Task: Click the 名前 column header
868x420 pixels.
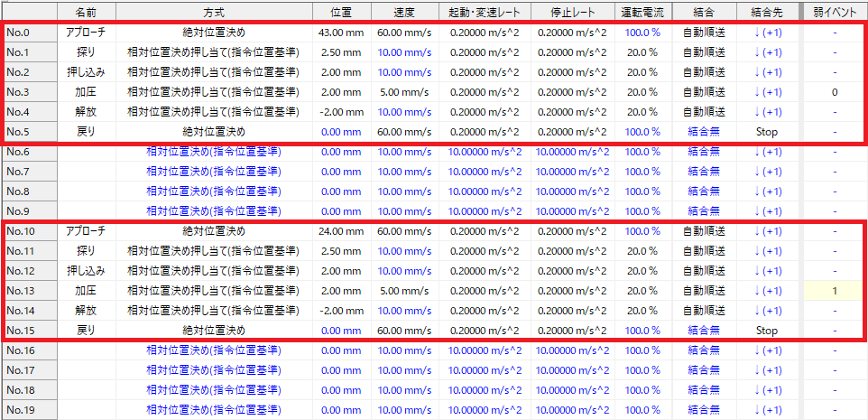Action: pyautogui.click(x=87, y=12)
